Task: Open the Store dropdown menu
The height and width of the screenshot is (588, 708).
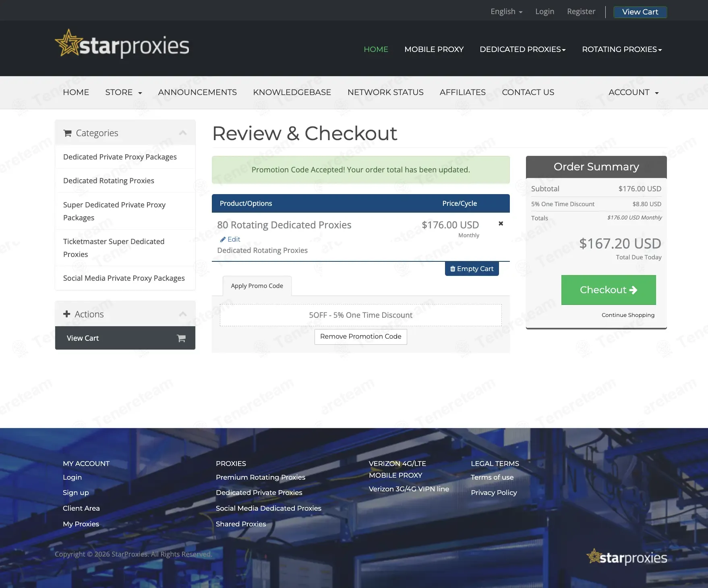Action: click(x=124, y=92)
